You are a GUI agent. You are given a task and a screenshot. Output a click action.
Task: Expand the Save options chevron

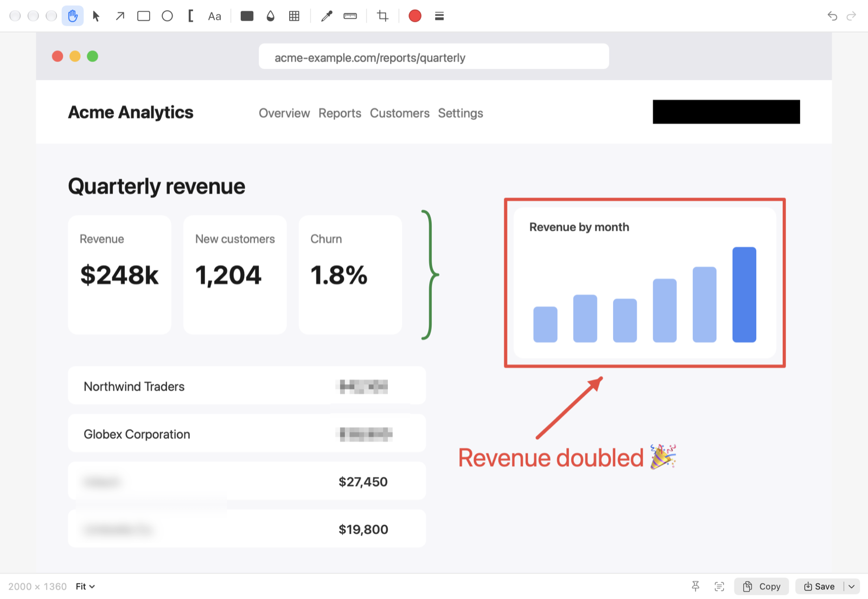pos(852,586)
